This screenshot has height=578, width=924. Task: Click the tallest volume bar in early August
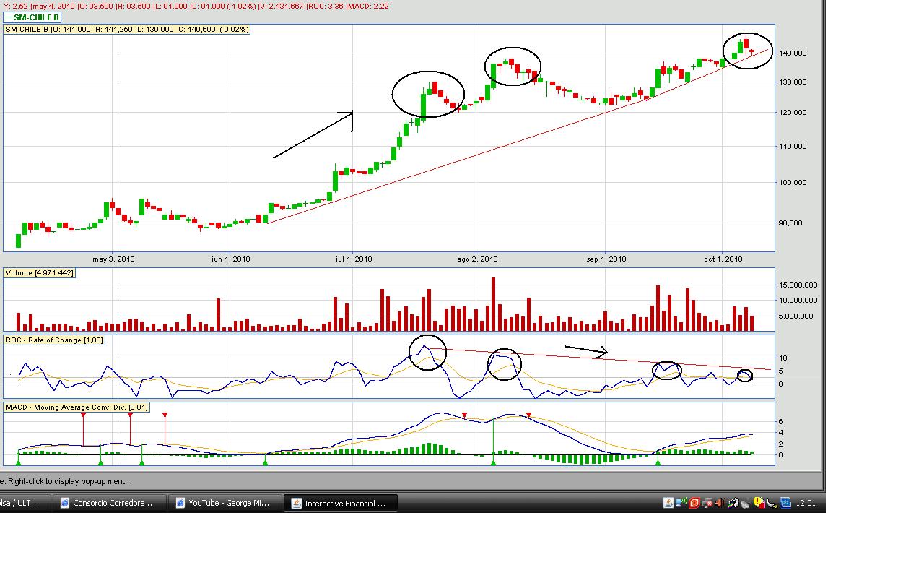click(494, 304)
